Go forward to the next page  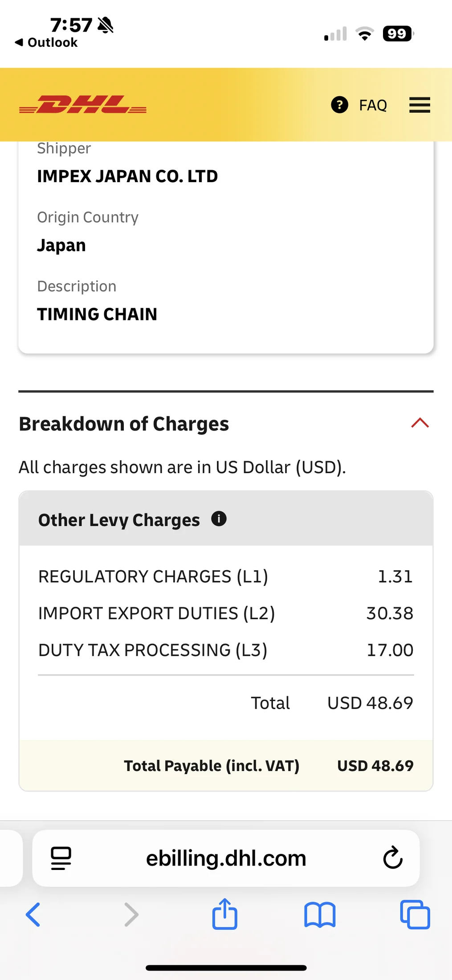point(131,915)
